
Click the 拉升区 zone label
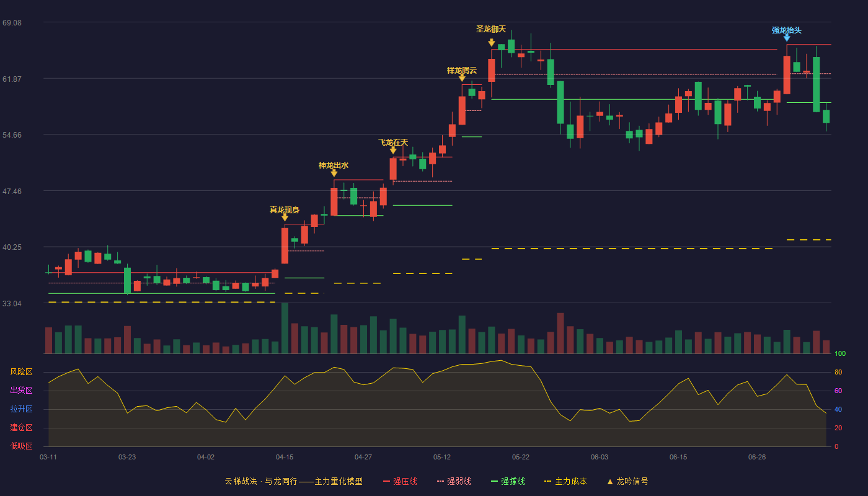tap(21, 409)
